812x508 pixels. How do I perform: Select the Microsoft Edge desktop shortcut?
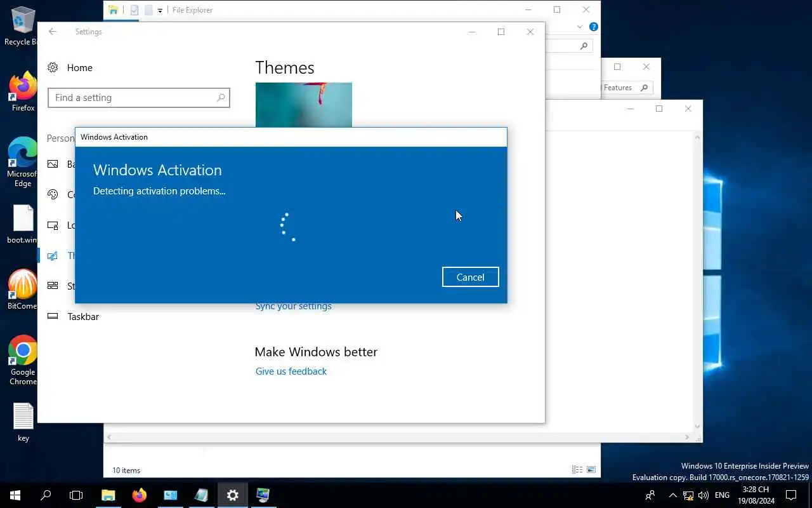click(x=23, y=162)
